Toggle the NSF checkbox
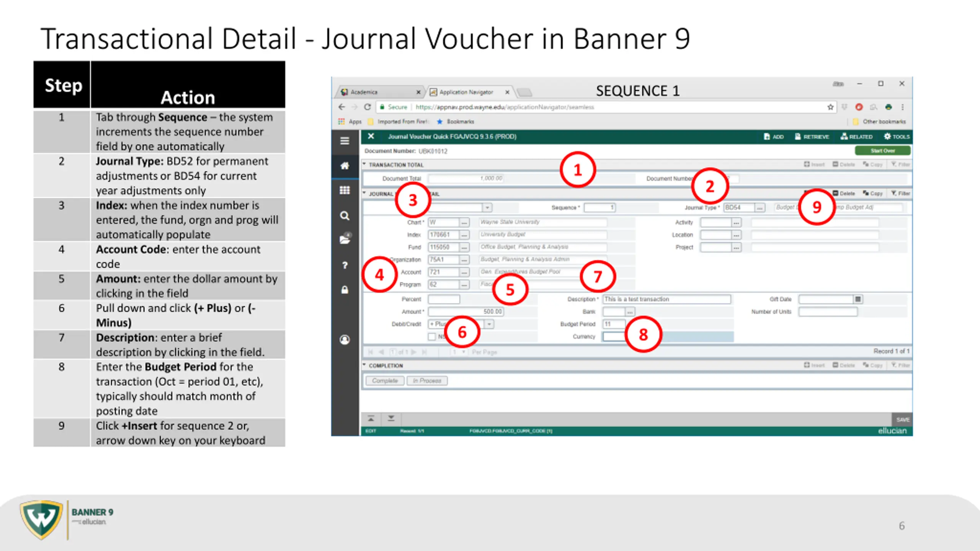Viewport: 980px width, 551px height. (432, 337)
